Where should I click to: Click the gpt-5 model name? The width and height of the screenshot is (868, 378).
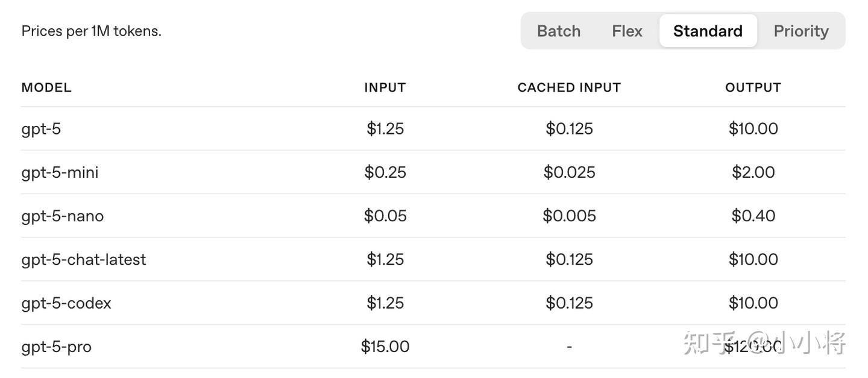[x=41, y=129]
